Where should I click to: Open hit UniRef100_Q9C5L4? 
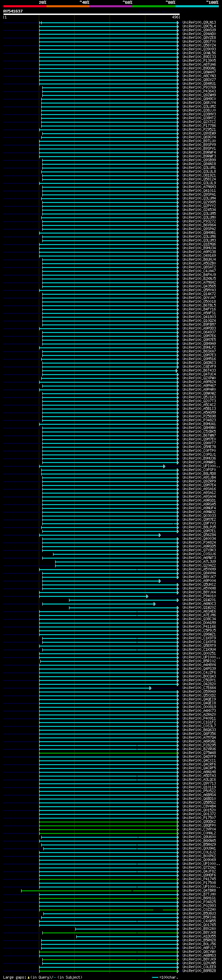199,26
